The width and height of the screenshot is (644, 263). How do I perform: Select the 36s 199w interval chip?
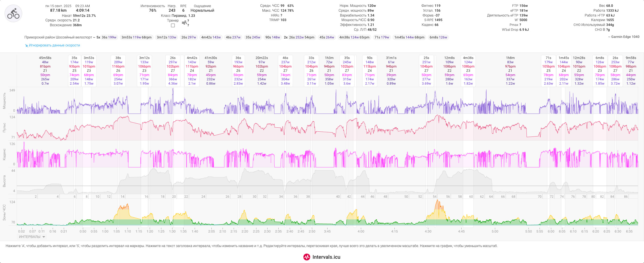click(x=109, y=37)
